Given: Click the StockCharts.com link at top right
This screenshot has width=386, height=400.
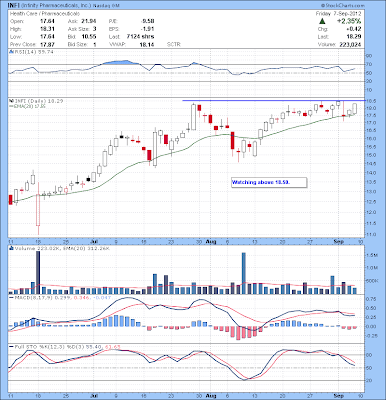Looking at the screenshot, I should [x=342, y=6].
